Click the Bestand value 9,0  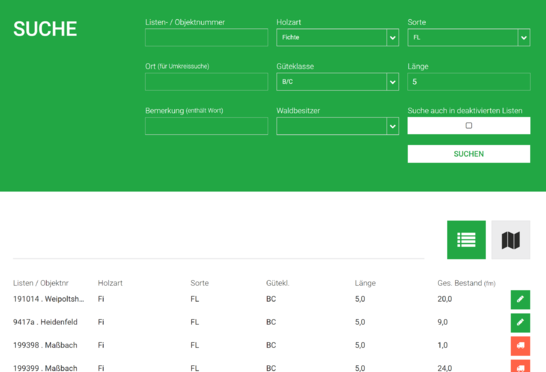pos(443,322)
